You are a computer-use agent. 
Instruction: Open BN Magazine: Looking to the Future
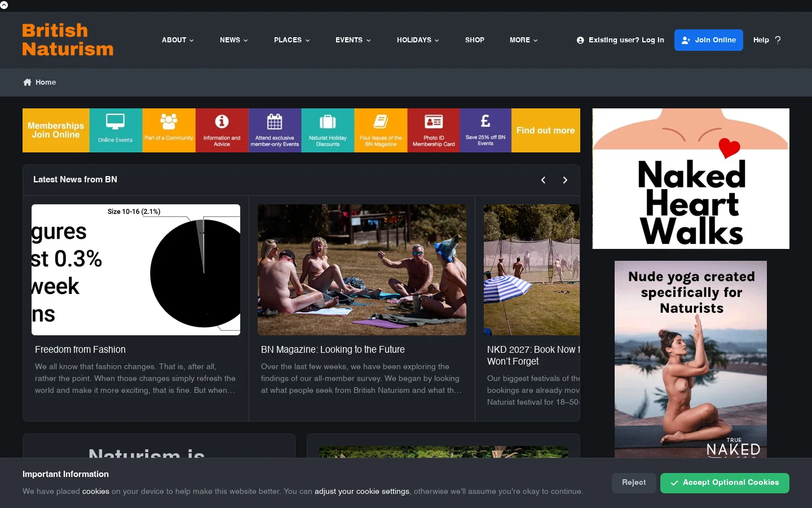(x=333, y=349)
